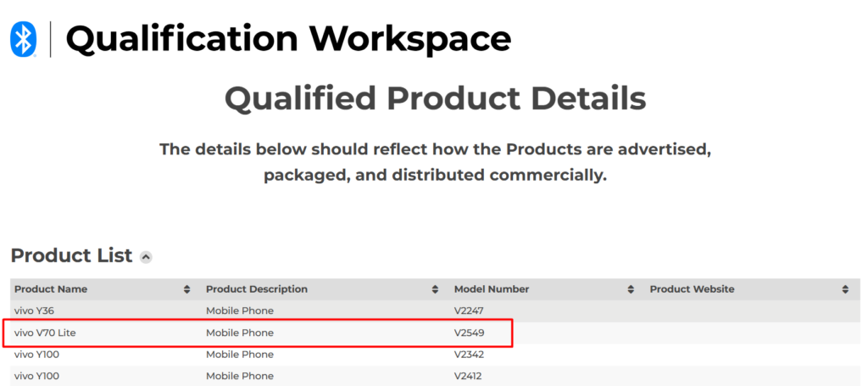Click the Product Name sort arrows

pyautogui.click(x=187, y=289)
